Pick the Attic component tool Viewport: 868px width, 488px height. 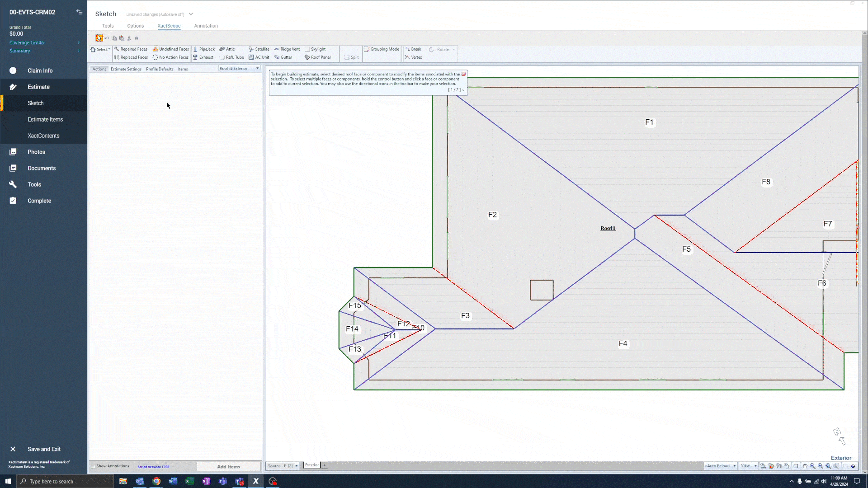[x=227, y=49]
